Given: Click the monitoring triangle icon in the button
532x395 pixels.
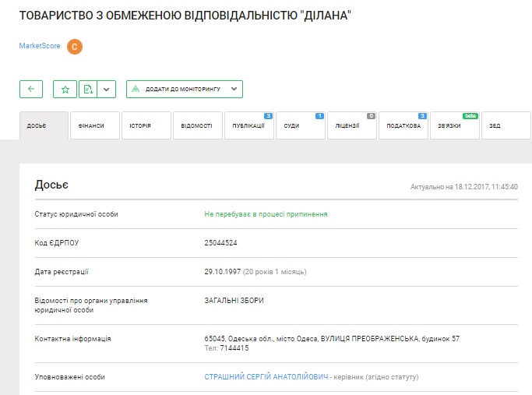Looking at the screenshot, I should [x=136, y=89].
